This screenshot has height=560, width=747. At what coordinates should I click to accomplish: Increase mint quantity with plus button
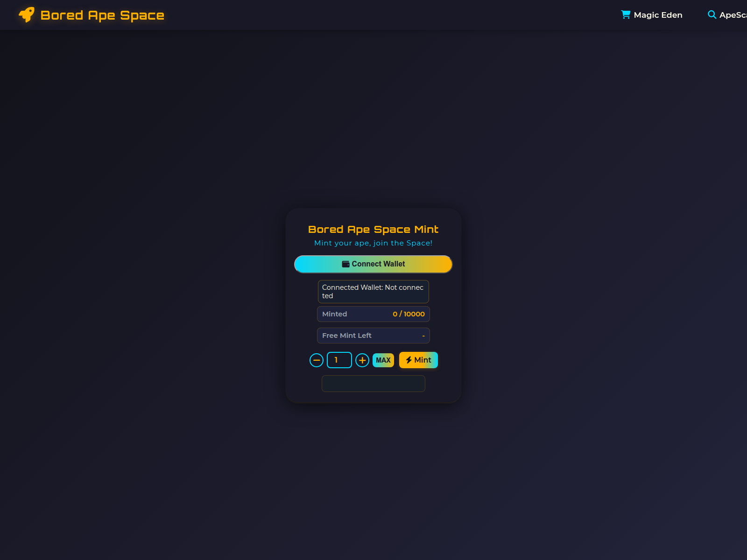click(362, 360)
